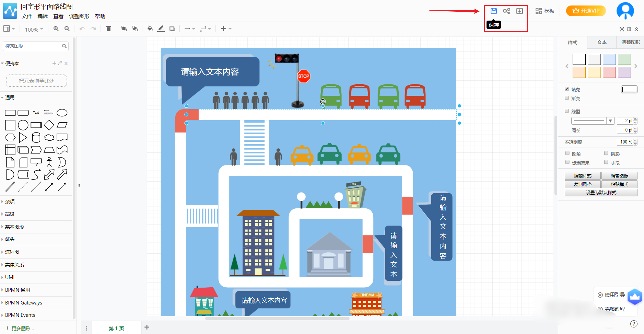Add a new page with plus icon
Viewport: 644px width, 334px height.
147,327
